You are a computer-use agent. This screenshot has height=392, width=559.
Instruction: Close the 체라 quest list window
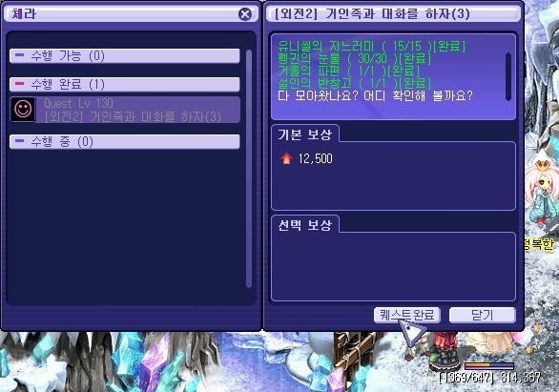(x=245, y=14)
